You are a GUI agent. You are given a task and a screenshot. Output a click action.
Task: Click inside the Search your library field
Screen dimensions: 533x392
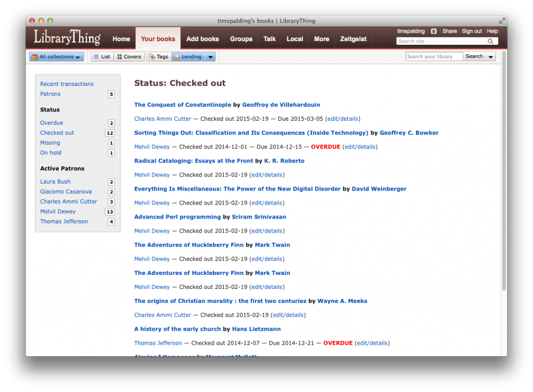pos(434,56)
